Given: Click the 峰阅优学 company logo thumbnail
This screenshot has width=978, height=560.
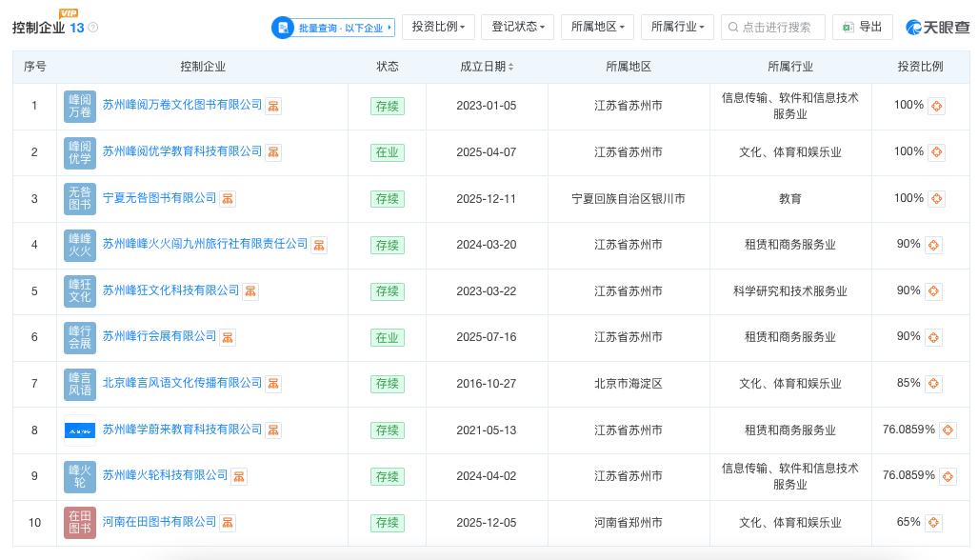Looking at the screenshot, I should [x=80, y=152].
